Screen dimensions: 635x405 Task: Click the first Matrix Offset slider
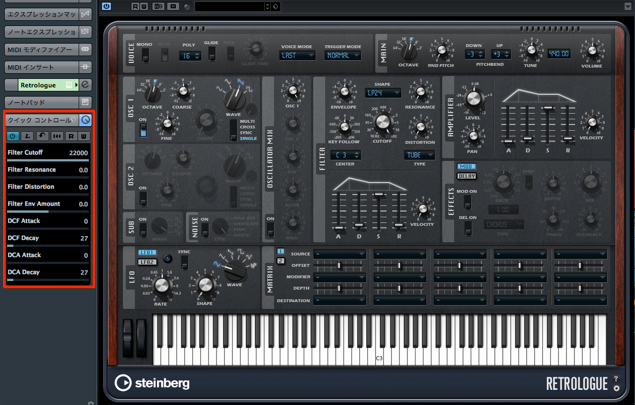click(340, 266)
